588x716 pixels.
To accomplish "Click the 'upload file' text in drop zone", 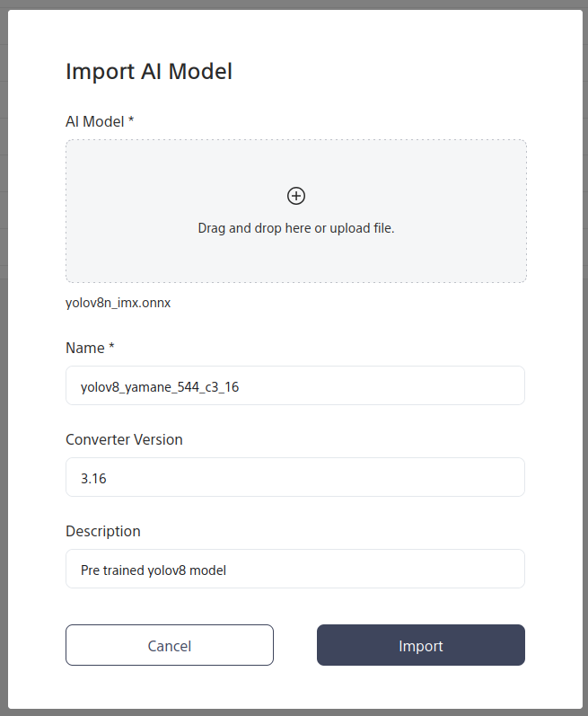I will tap(362, 228).
